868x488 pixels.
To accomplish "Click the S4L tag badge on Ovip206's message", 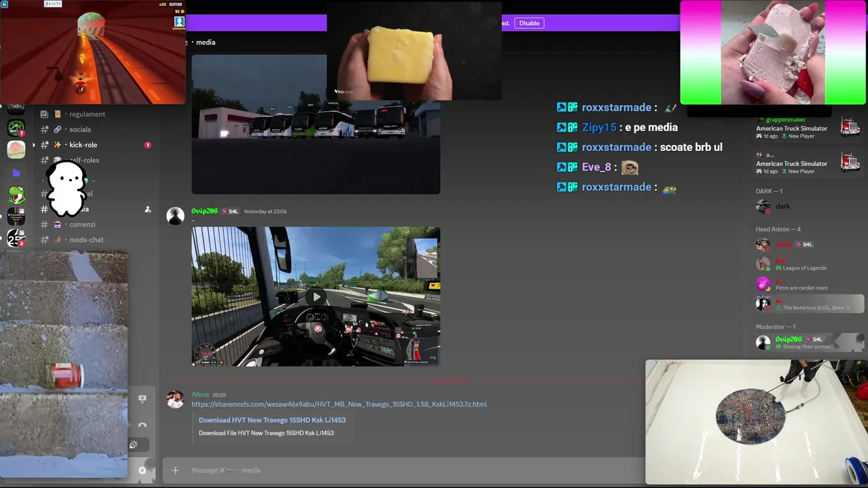I will coord(231,211).
